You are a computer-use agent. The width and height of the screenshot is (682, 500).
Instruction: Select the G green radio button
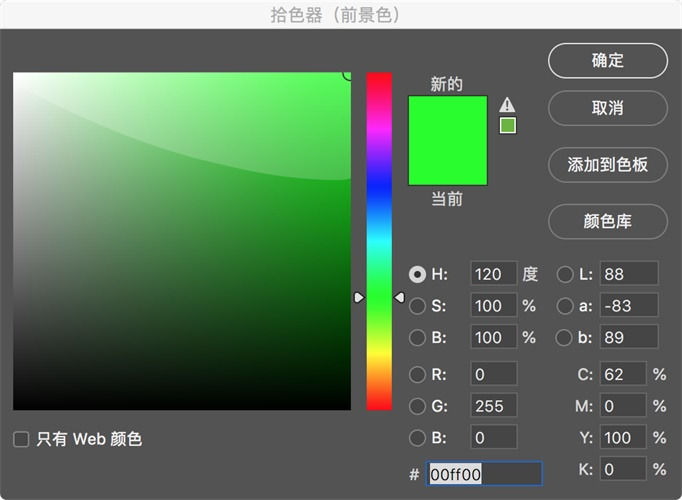point(417,406)
